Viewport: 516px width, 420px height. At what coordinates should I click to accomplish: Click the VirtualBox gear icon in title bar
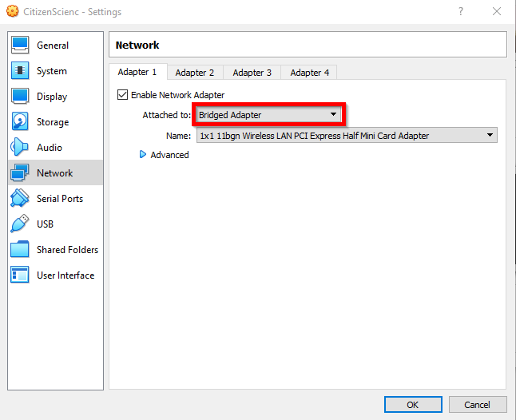[12, 11]
